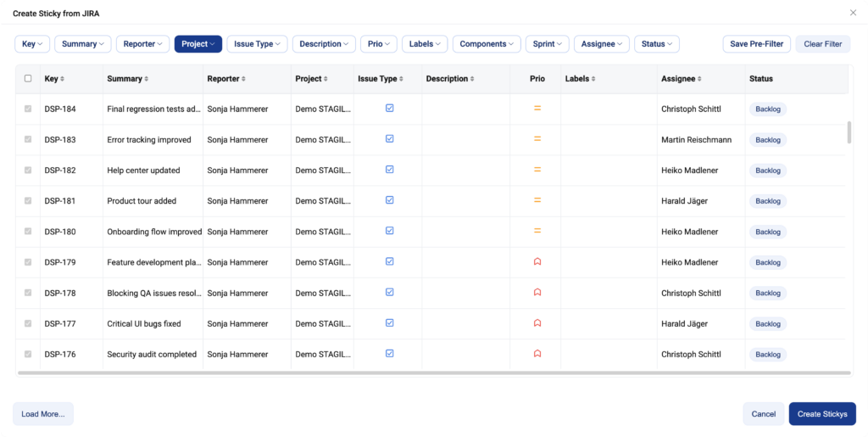Toggle checkbox for row DSP-181

pos(28,200)
